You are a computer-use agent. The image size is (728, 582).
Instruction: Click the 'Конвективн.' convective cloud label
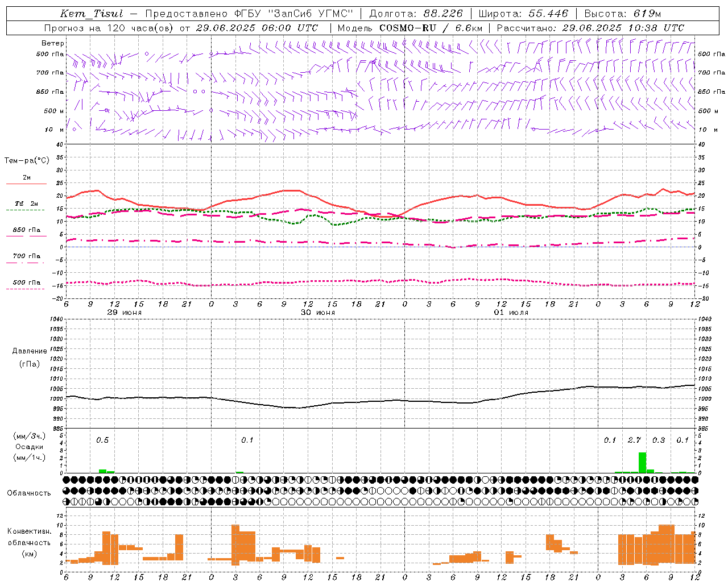point(30,531)
